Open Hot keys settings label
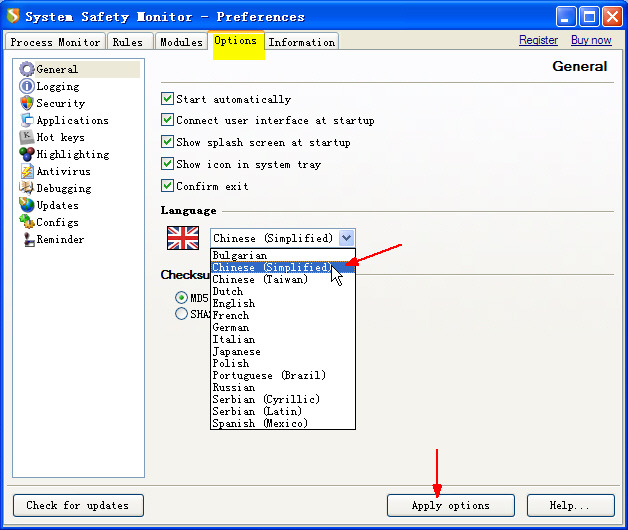This screenshot has height=530, width=628. click(60, 137)
